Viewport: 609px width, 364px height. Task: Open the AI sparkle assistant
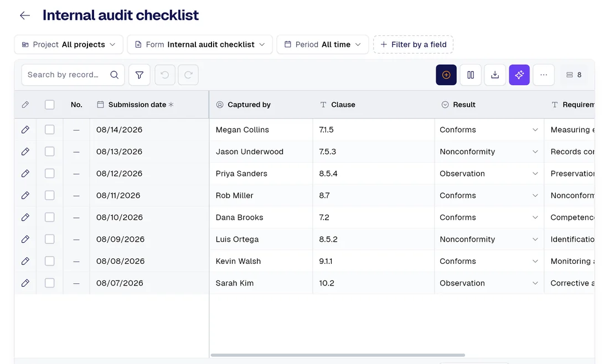(x=519, y=75)
